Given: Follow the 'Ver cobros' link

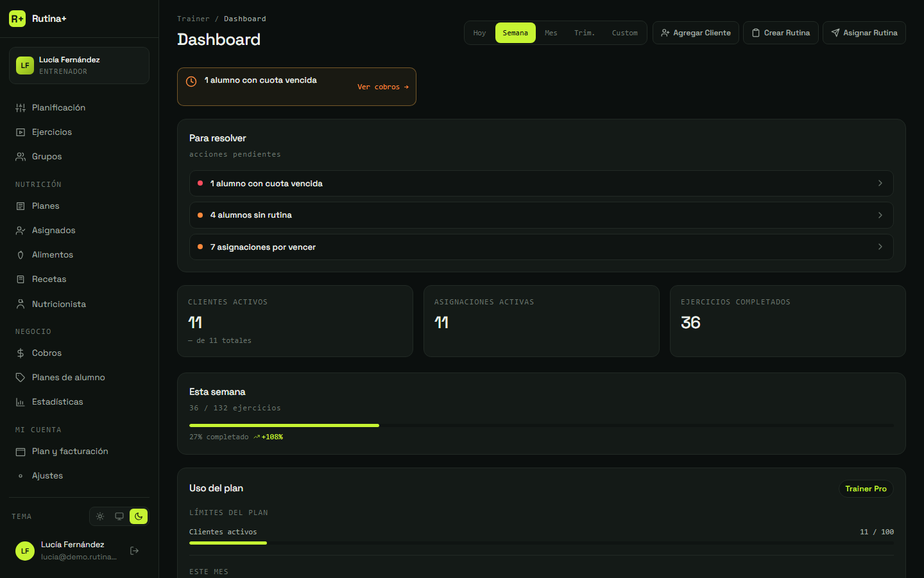Looking at the screenshot, I should 383,87.
